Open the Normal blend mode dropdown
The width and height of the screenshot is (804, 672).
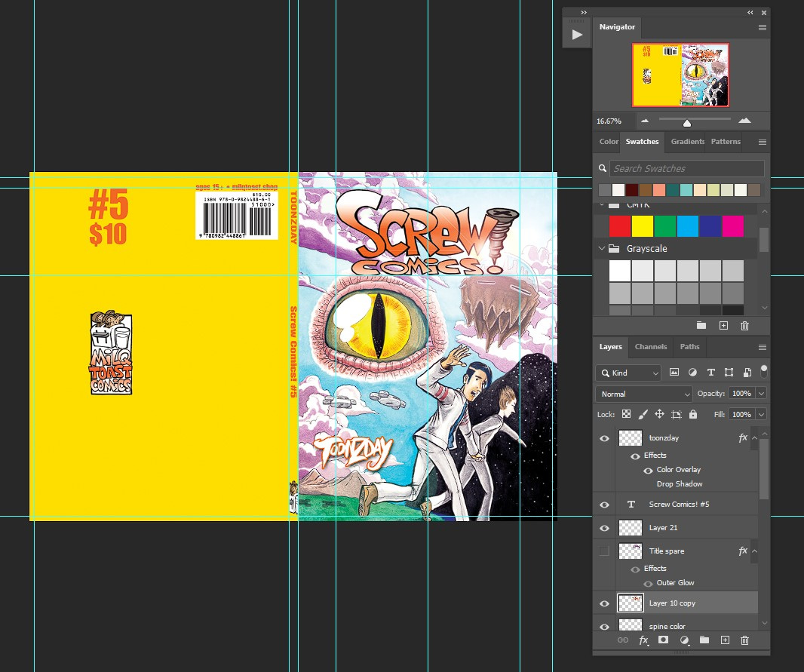point(644,394)
